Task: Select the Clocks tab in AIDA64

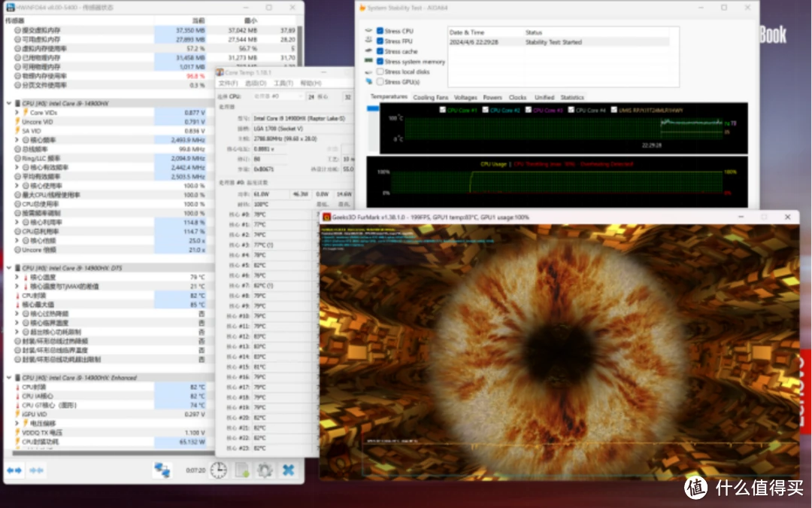Action: 517,97
